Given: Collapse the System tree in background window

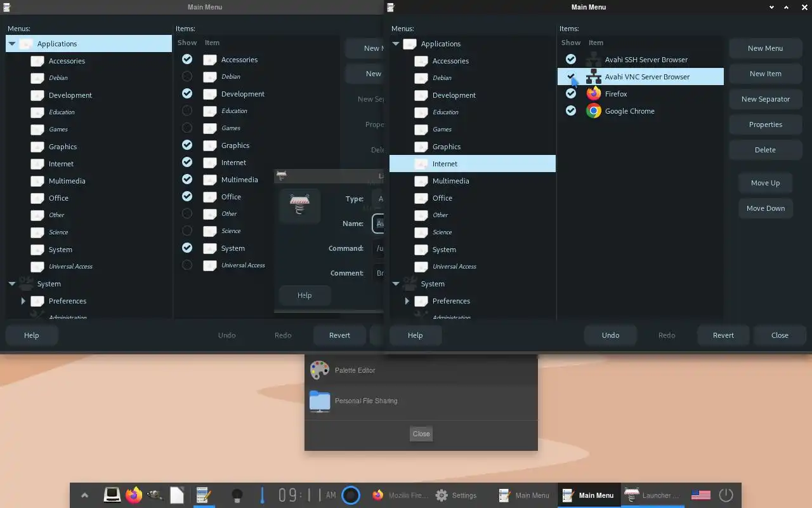Looking at the screenshot, I should pos(12,284).
